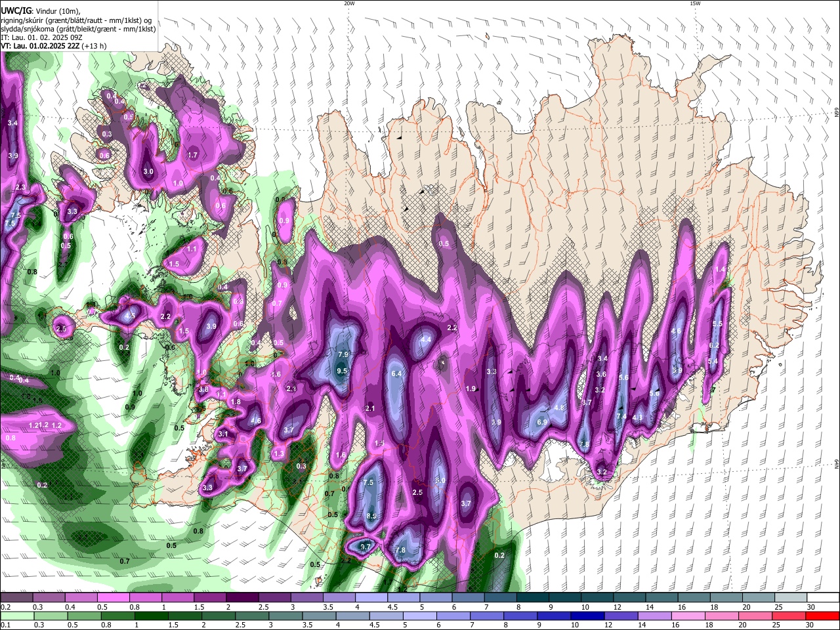Image resolution: width=840 pixels, height=630 pixels.
Task: Click upper legend swatch between 25 and 30
Action: click(x=791, y=598)
